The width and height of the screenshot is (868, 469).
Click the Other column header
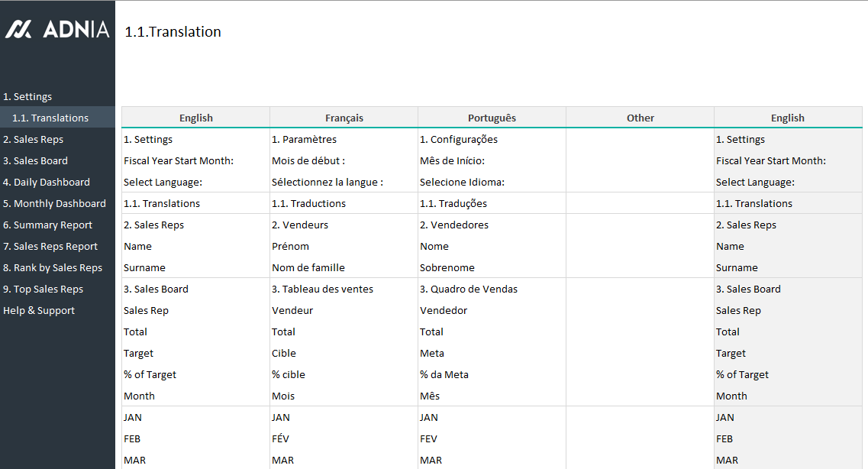[640, 118]
